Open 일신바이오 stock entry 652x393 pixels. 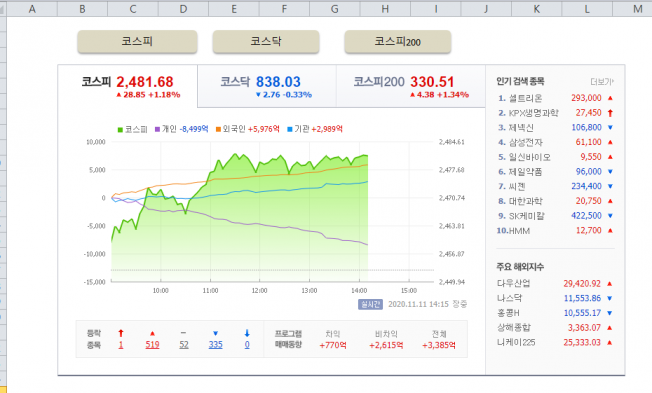[530, 157]
